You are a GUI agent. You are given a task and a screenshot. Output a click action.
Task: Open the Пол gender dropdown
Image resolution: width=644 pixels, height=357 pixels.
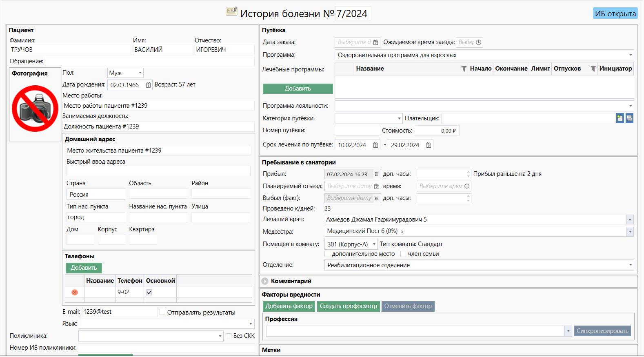(x=140, y=73)
